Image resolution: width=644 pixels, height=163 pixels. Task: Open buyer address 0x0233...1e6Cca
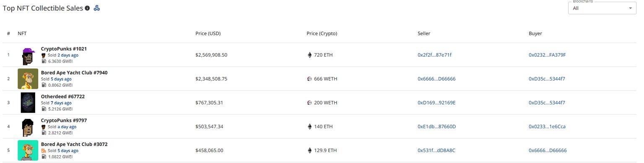pos(547,127)
